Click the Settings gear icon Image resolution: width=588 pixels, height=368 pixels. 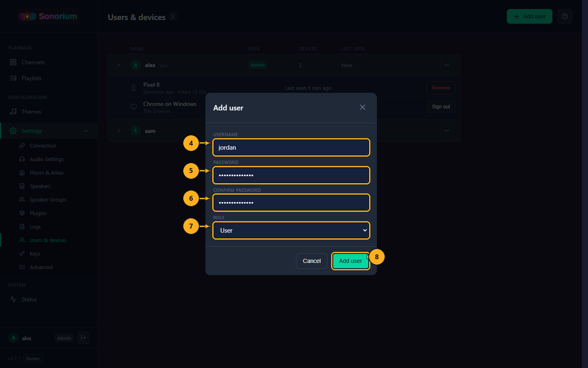pyautogui.click(x=13, y=131)
